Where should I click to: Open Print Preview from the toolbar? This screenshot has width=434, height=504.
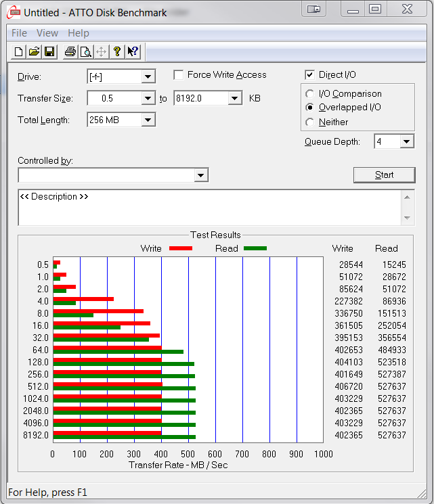[x=85, y=51]
